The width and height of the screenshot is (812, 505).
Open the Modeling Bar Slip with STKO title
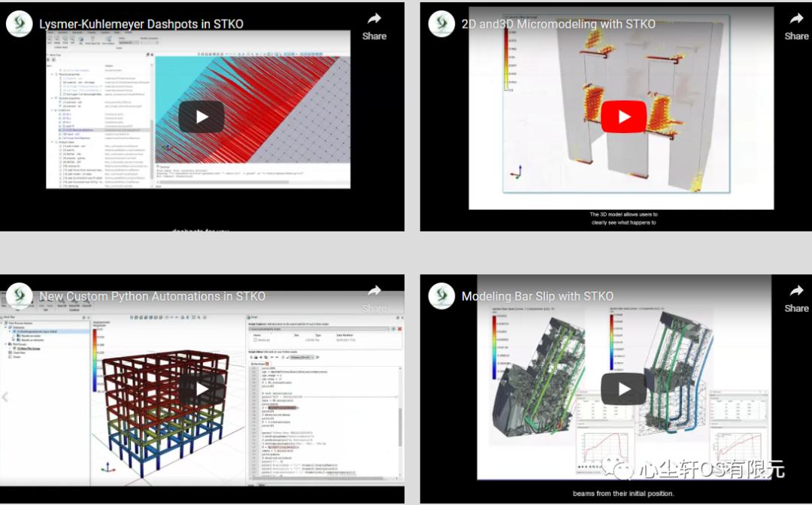click(x=538, y=297)
